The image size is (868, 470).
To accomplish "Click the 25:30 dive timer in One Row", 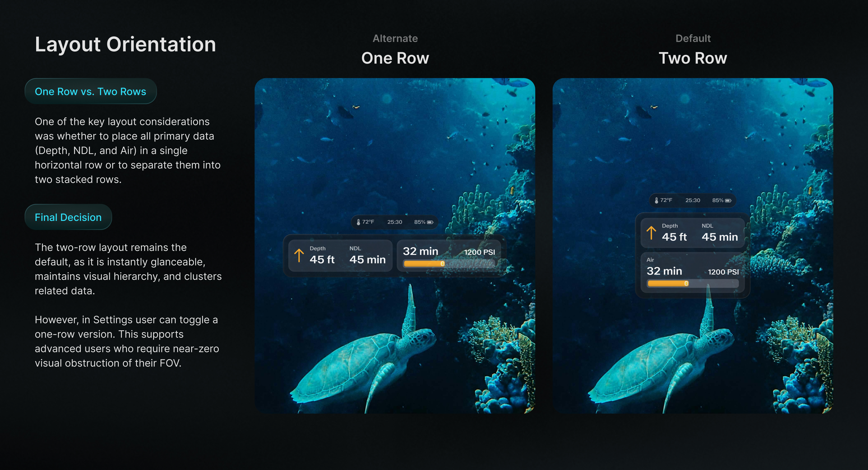I will click(x=395, y=222).
